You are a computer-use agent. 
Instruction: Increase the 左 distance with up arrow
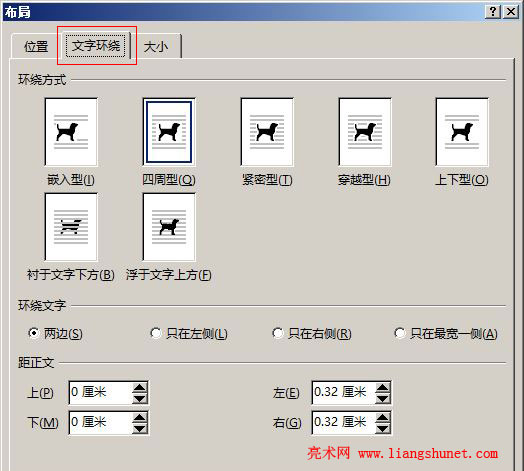[x=383, y=387]
